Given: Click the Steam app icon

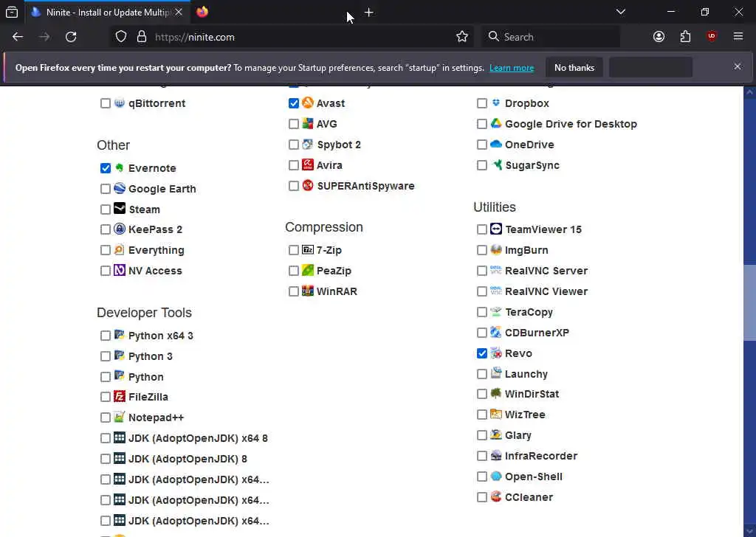Looking at the screenshot, I should pos(120,209).
